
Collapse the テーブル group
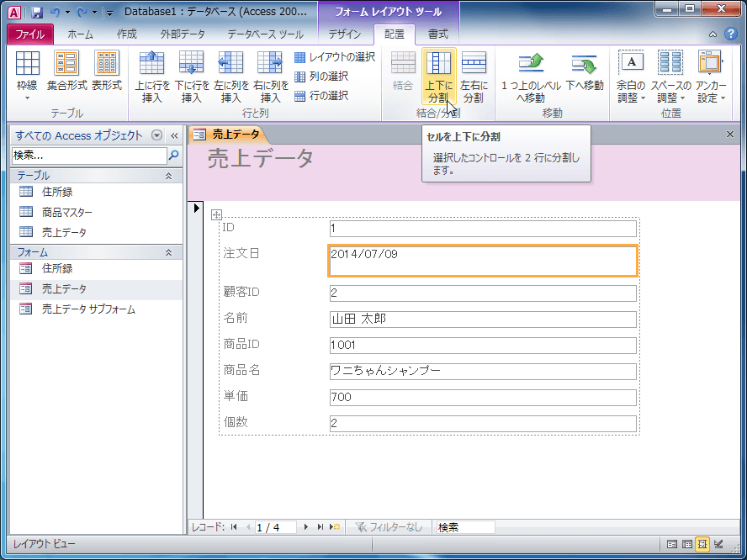pyautogui.click(x=168, y=176)
